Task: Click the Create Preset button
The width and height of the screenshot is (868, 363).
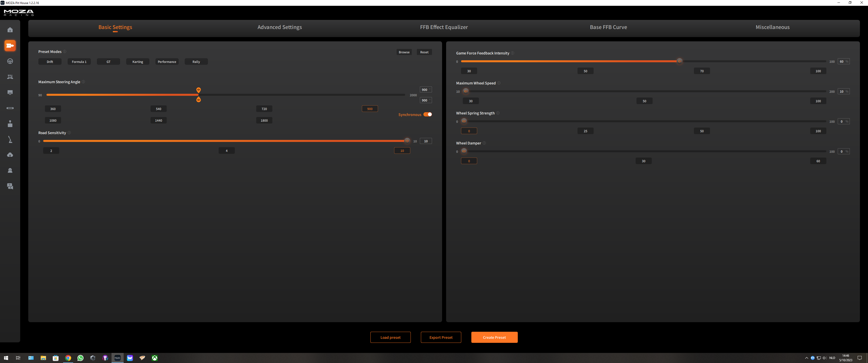Action: pos(494,337)
